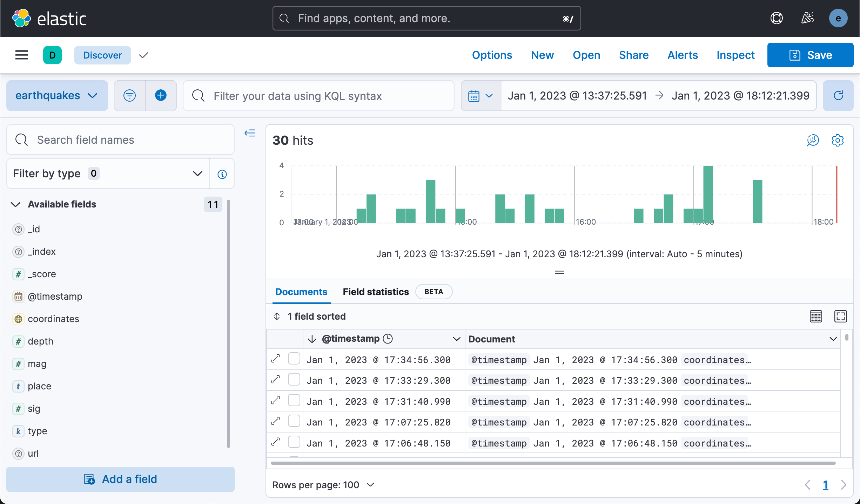Screen dimensions: 860x504
Task: Switch to the Field statistics tab
Action: [376, 292]
